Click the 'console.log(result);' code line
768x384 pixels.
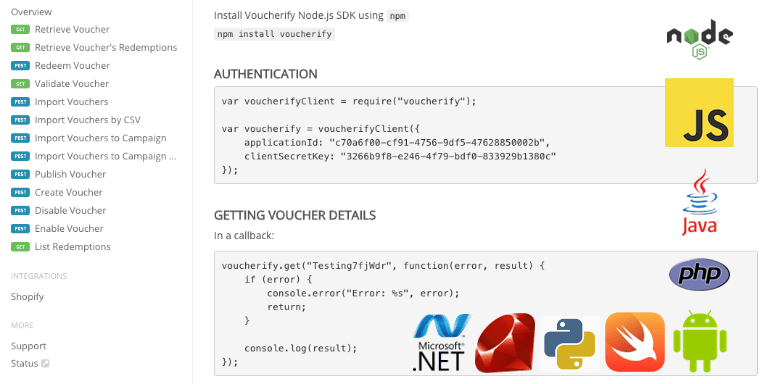pyautogui.click(x=301, y=348)
